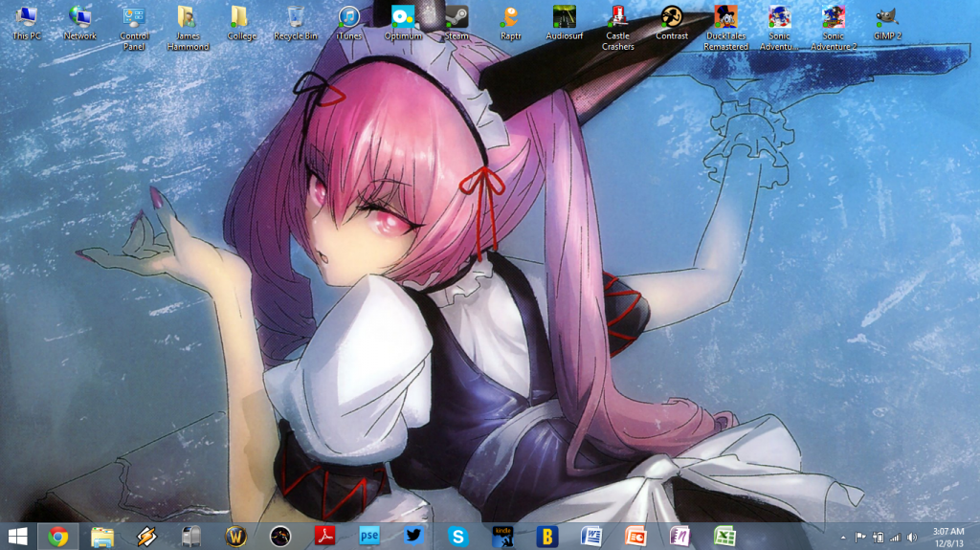Open the Control Panel shortcut
This screenshot has height=550, width=980.
(x=134, y=28)
